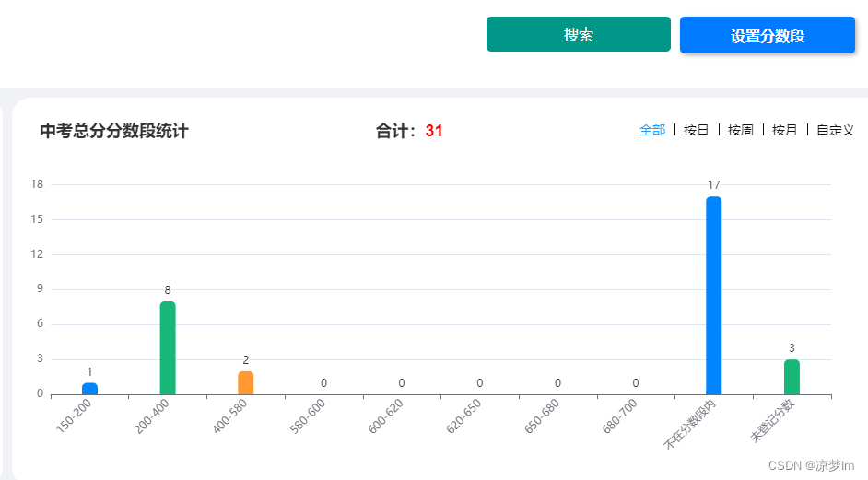Image resolution: width=868 pixels, height=480 pixels.
Task: Click the tall blue 不在分数段内 bar
Action: coord(713,295)
